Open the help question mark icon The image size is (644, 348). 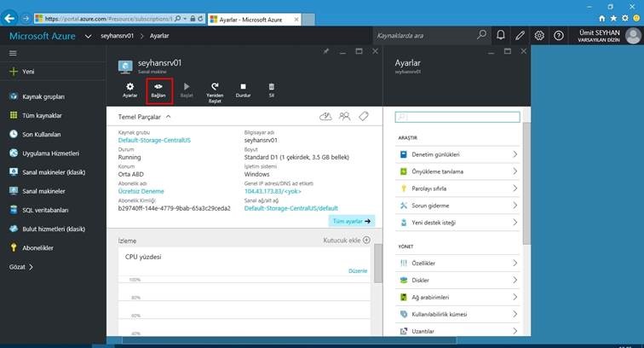(559, 36)
